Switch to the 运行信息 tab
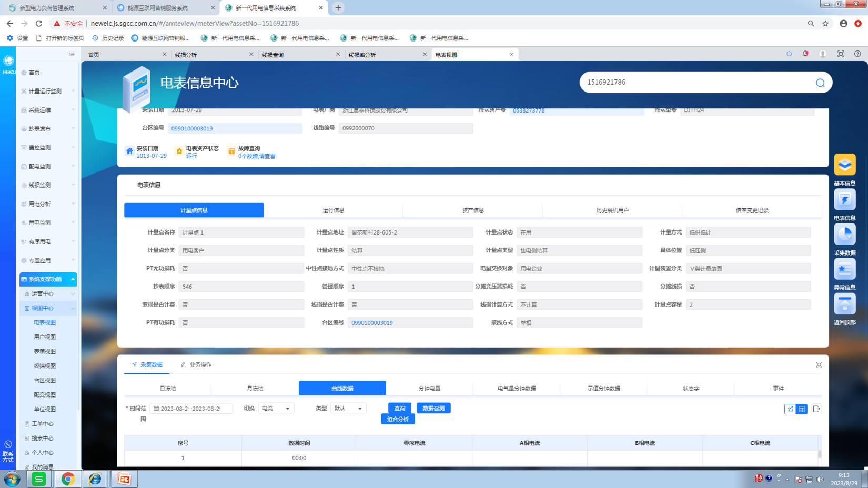This screenshot has width=868, height=488. pos(333,210)
